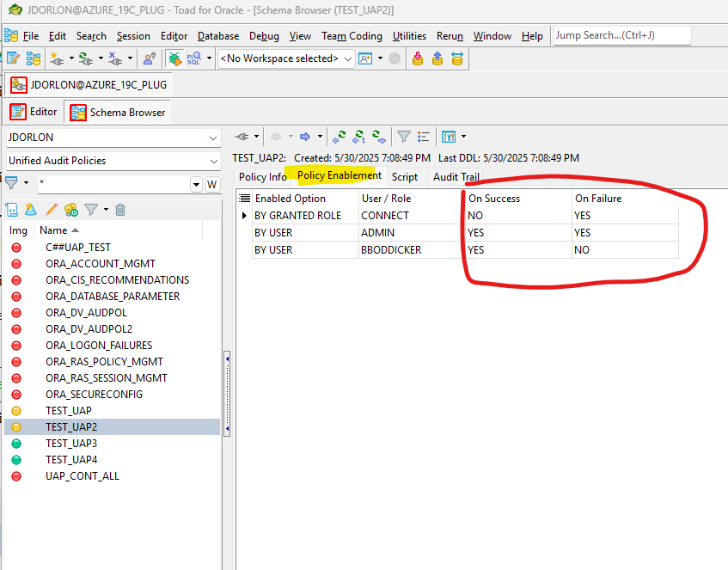The image size is (728, 570).
Task: Toggle the W wildcard button
Action: (212, 185)
